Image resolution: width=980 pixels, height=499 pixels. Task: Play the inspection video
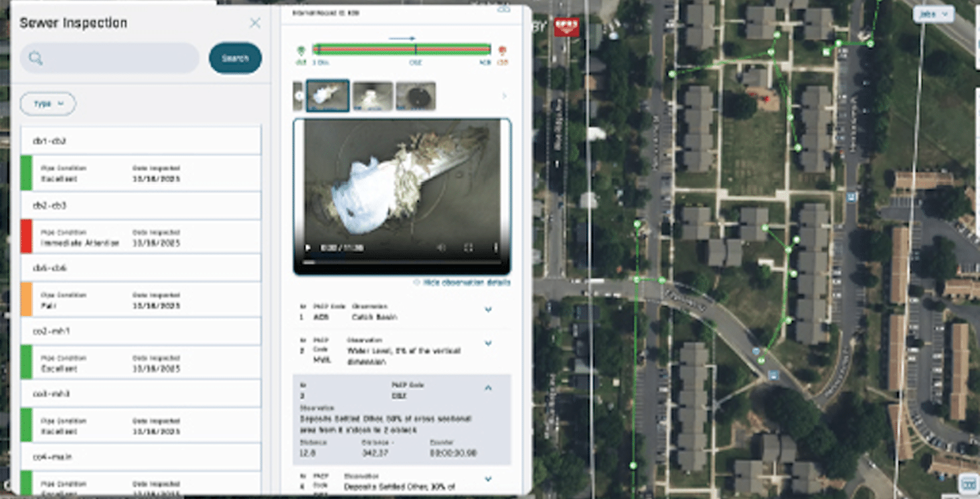307,248
